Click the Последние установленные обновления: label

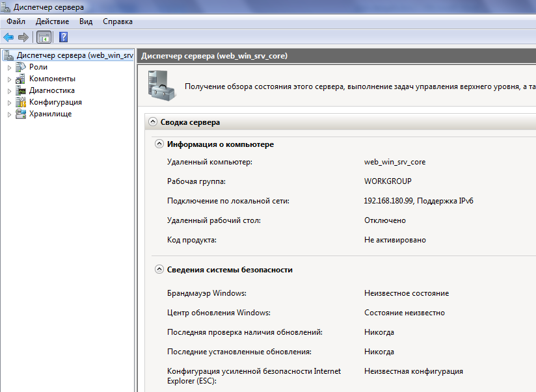pos(239,352)
